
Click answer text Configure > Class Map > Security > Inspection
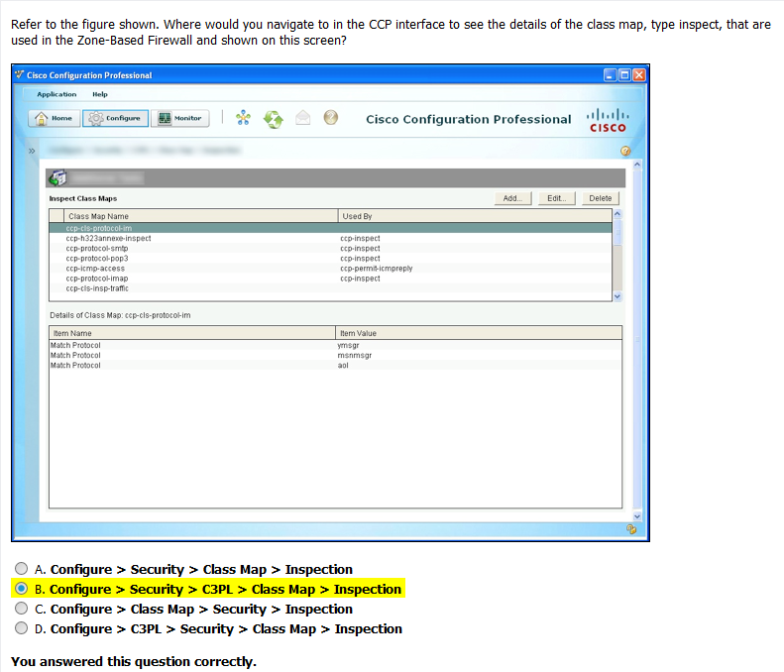click(x=201, y=610)
